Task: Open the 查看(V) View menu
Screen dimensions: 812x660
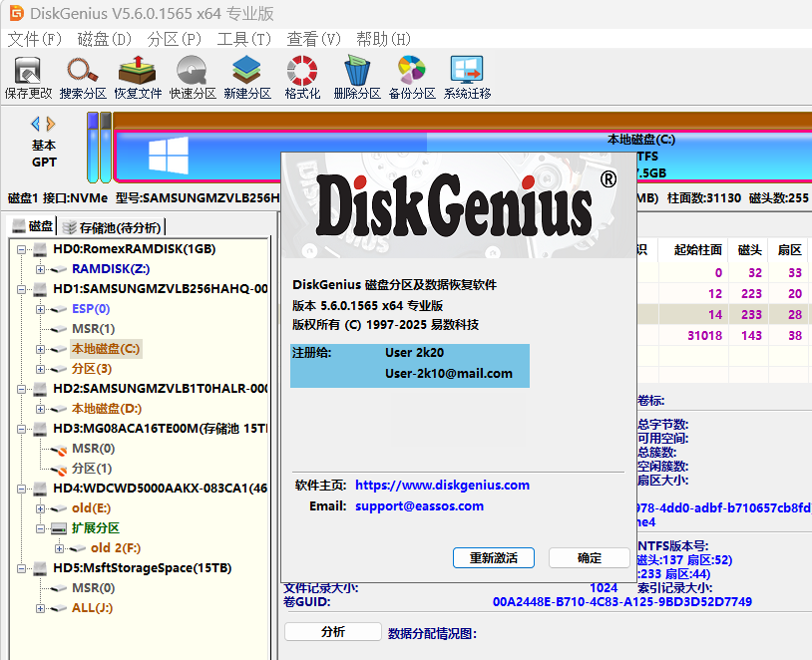Action: point(314,39)
